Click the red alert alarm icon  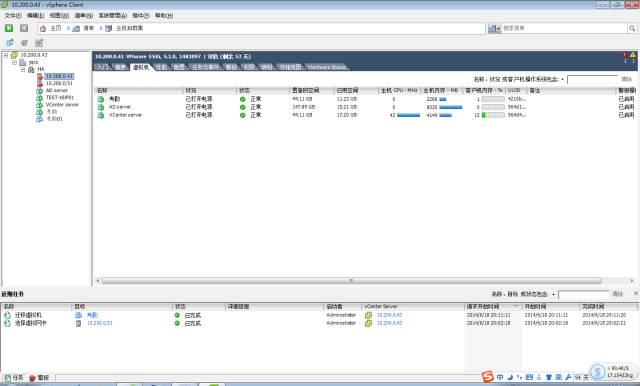click(x=624, y=55)
